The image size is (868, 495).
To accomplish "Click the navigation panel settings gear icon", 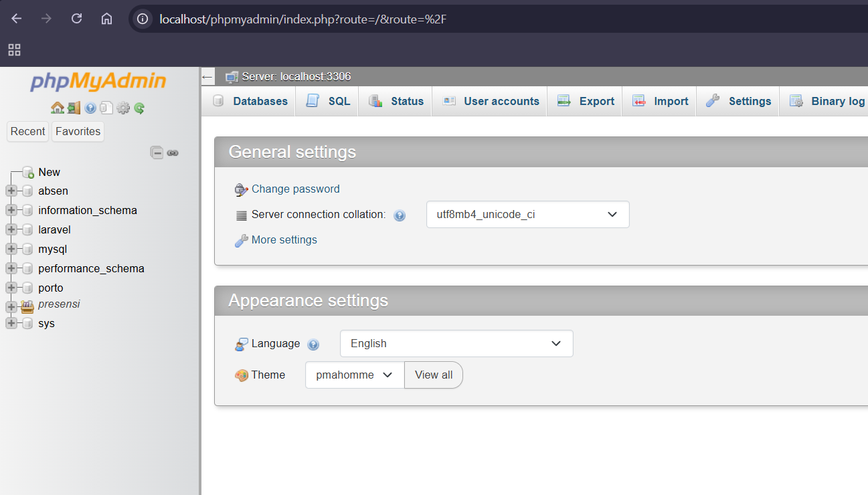I will pos(123,108).
